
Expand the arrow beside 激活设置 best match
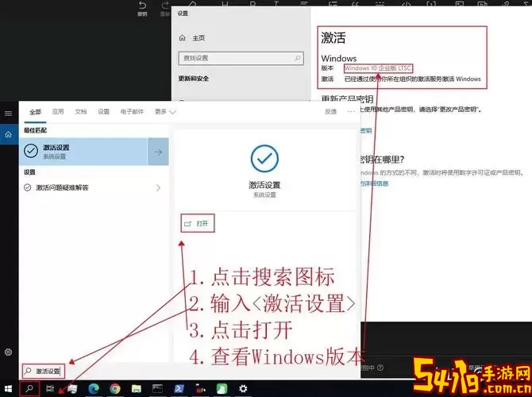(158, 152)
